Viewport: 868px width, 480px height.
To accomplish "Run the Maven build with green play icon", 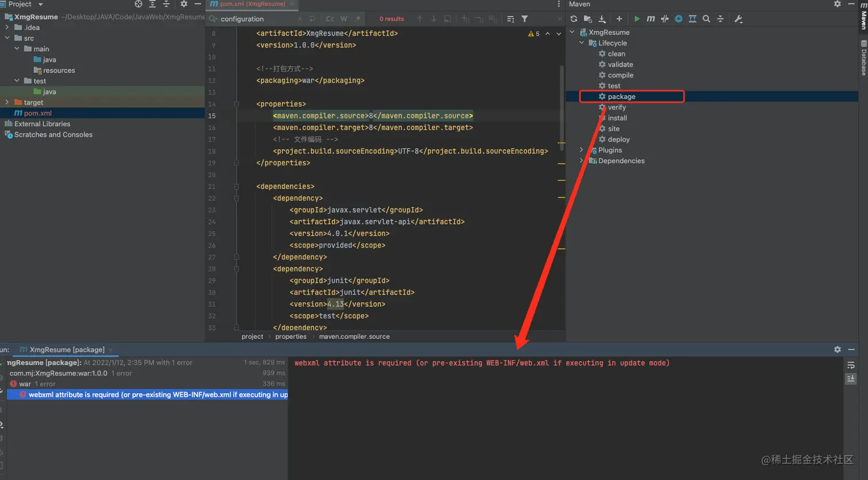I will coord(637,19).
